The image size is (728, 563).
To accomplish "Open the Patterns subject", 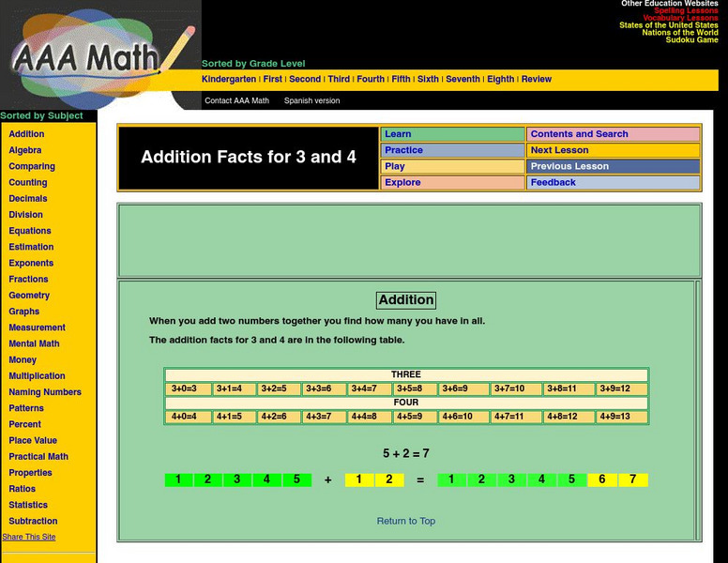I will pos(26,408).
